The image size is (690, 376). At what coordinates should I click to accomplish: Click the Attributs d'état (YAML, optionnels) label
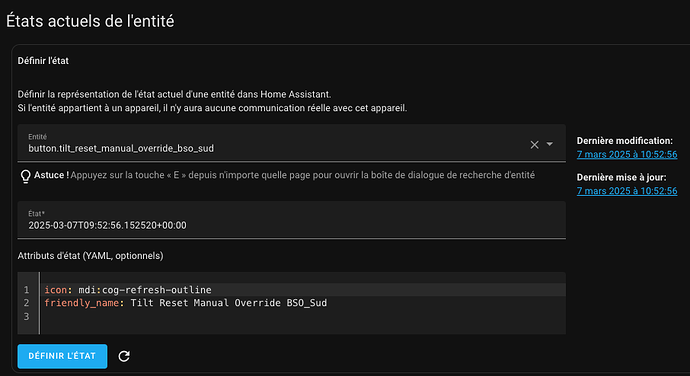pos(90,256)
